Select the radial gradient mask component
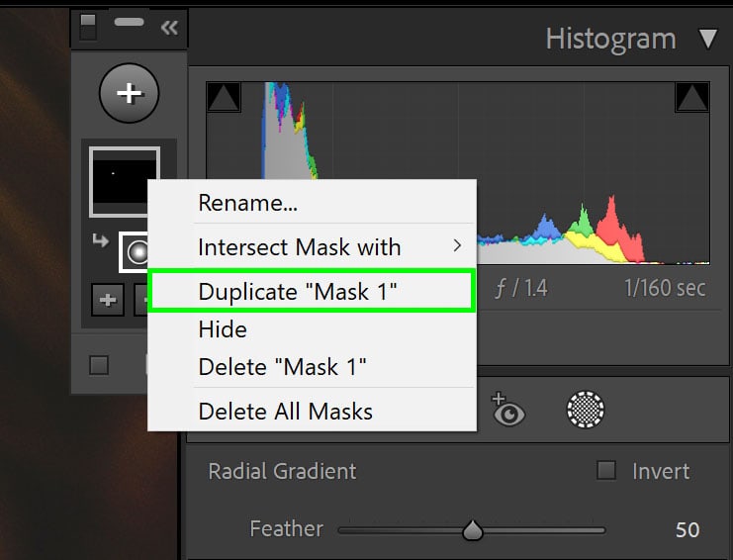Screen dimensions: 733x560 point(134,252)
